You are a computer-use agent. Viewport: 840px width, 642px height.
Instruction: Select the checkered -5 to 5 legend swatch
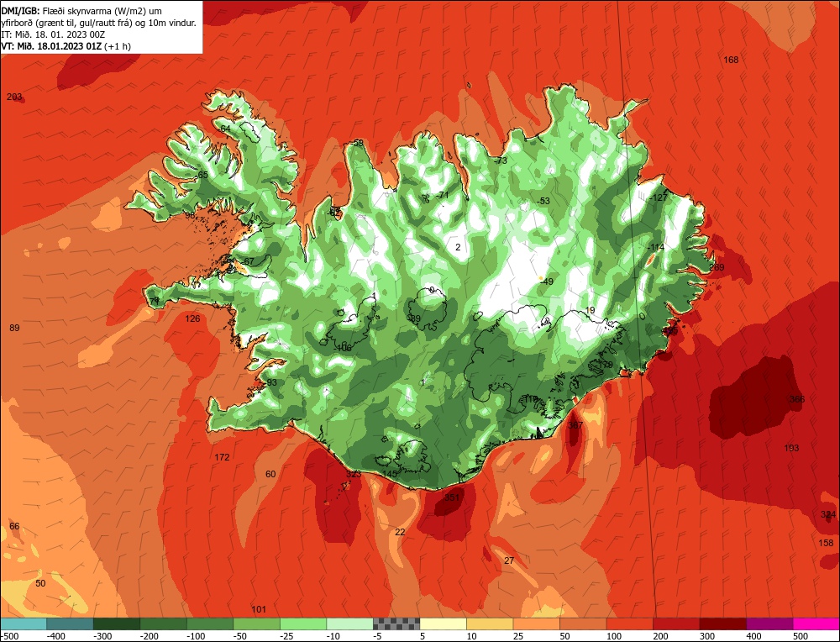[396, 624]
